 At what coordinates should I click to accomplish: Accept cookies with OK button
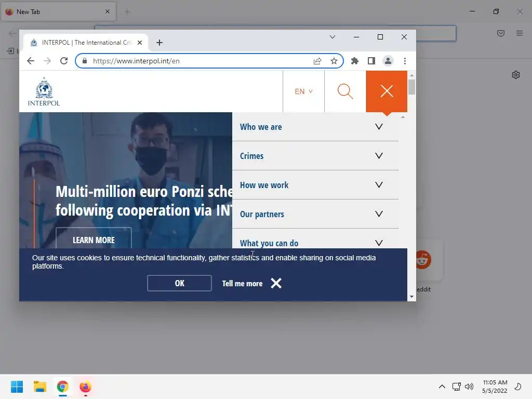(179, 283)
